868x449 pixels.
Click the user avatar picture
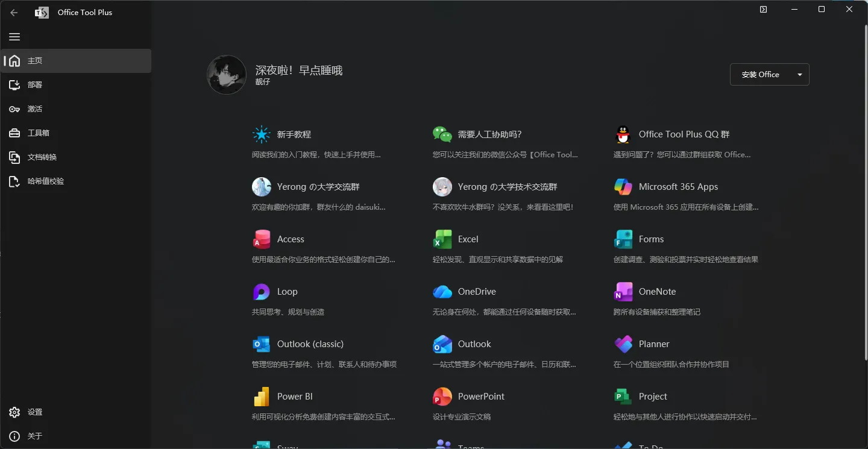(227, 75)
